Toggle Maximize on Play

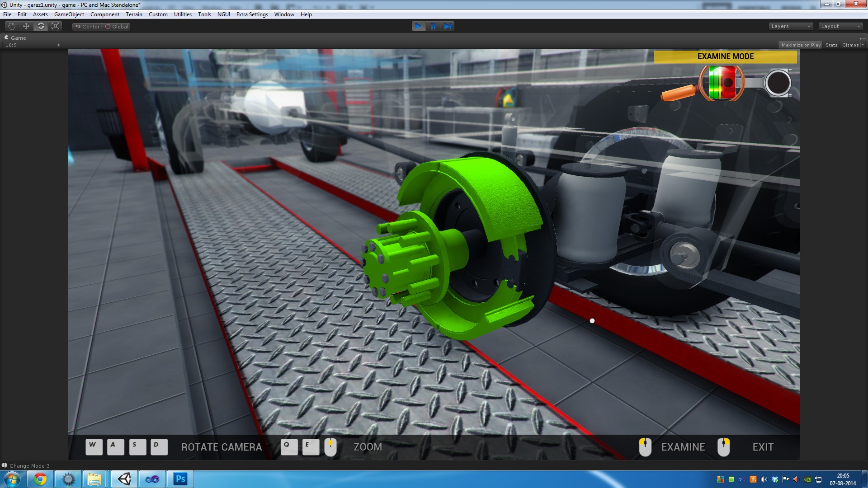tap(801, 45)
